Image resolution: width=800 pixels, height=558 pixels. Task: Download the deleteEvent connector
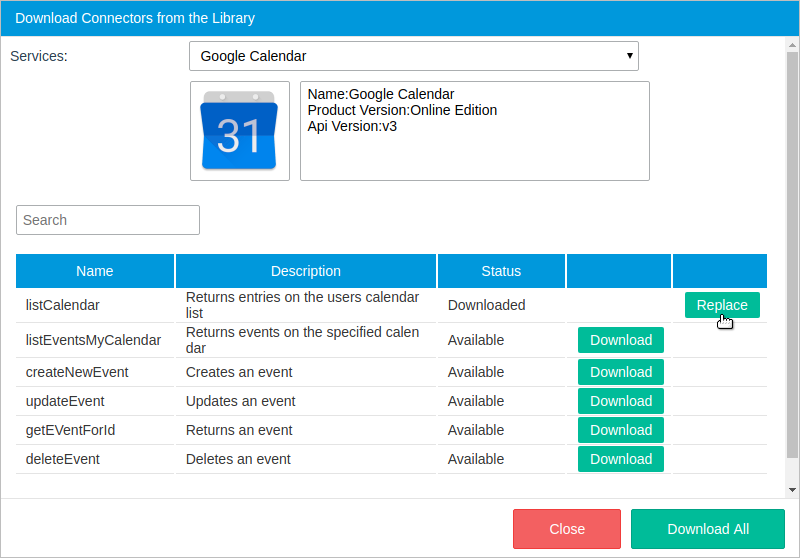pyautogui.click(x=620, y=459)
